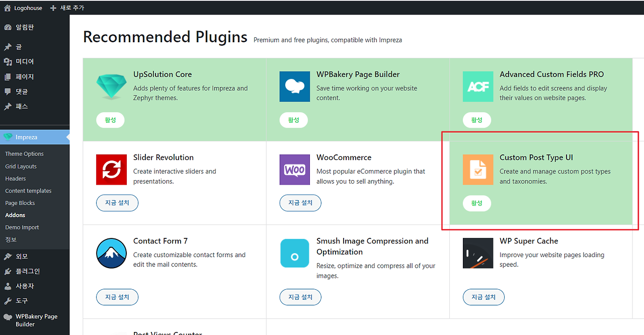Click the WooCommerce purple Woo logo
This screenshot has height=335, width=644.
click(295, 170)
